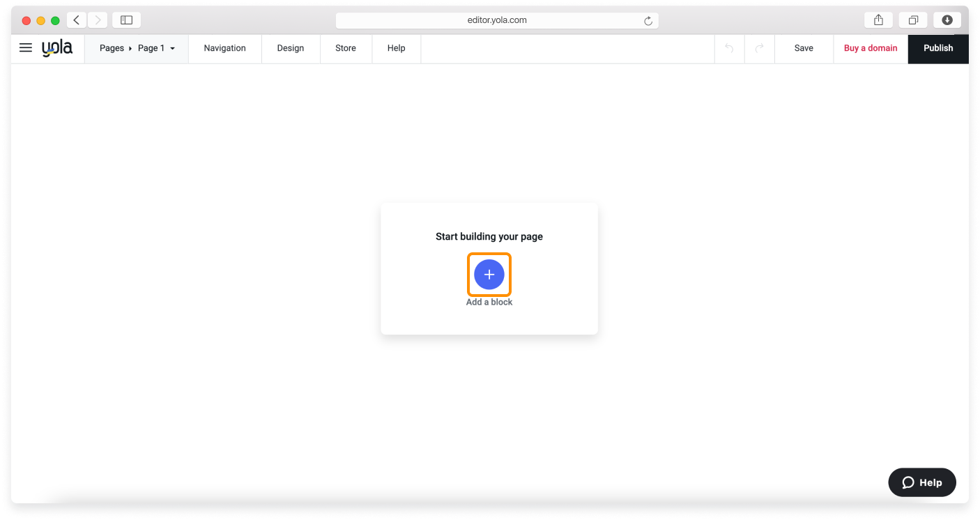Click the Yola logo

click(57, 48)
